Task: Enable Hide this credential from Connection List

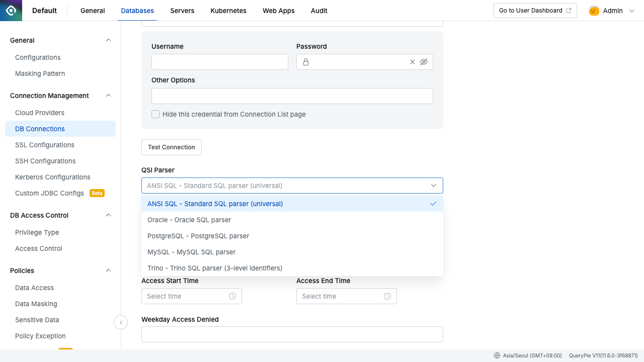Action: [x=156, y=114]
